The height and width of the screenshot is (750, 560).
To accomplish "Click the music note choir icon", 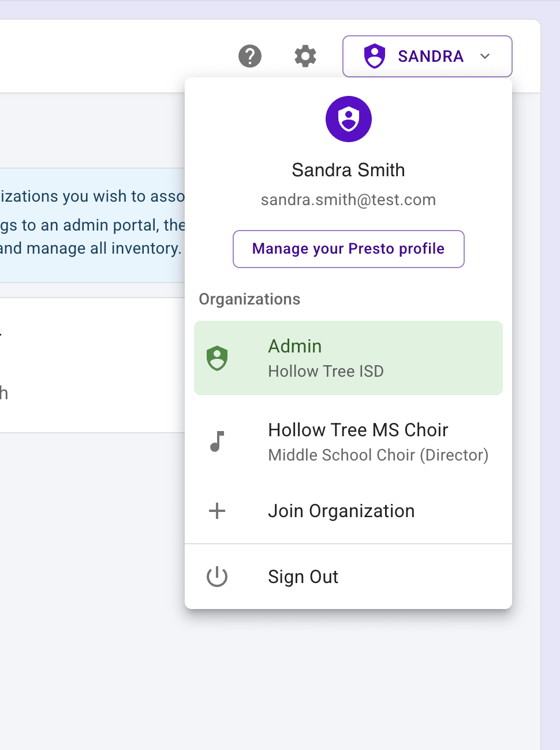I will click(217, 441).
